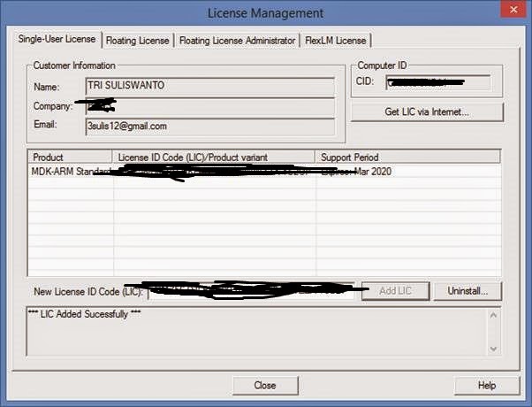The image size is (532, 407).
Task: Click the LIC Added Sucessfully message text
Action: [84, 314]
